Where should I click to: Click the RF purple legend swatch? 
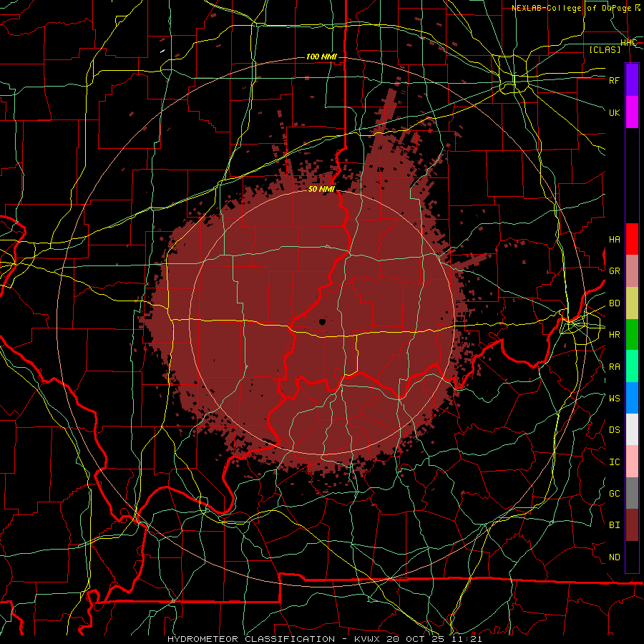coord(632,80)
